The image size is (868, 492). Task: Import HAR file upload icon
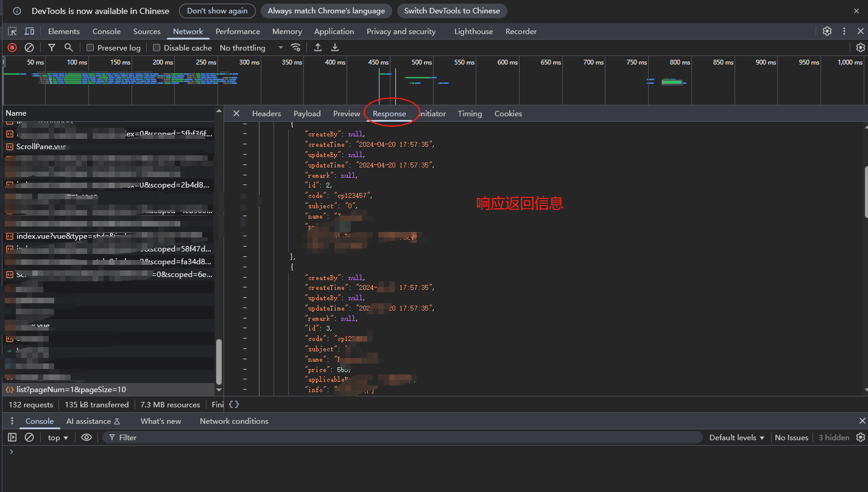coord(318,47)
